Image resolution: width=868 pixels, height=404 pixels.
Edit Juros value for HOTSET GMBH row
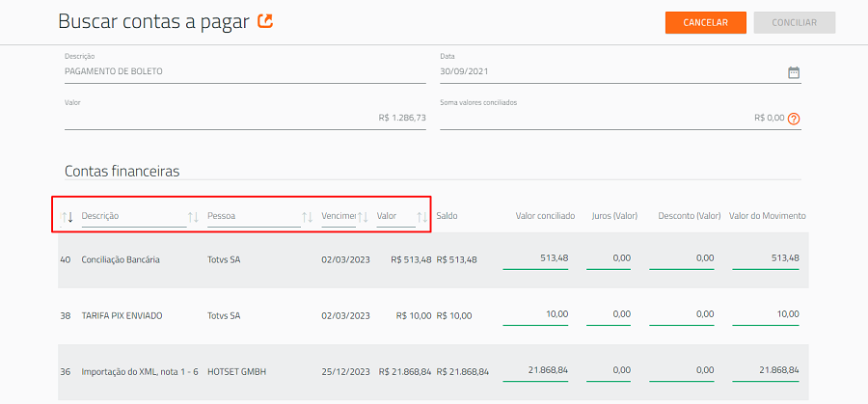(x=609, y=371)
